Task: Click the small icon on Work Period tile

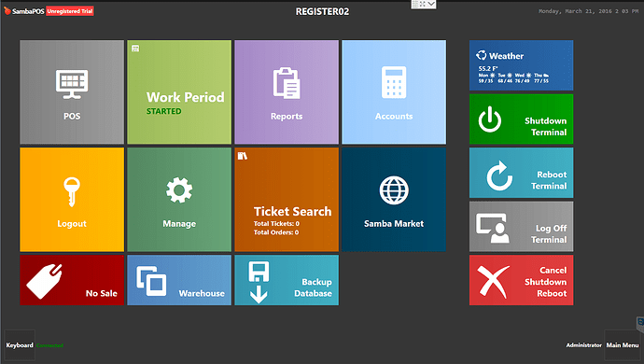Action: (135, 49)
